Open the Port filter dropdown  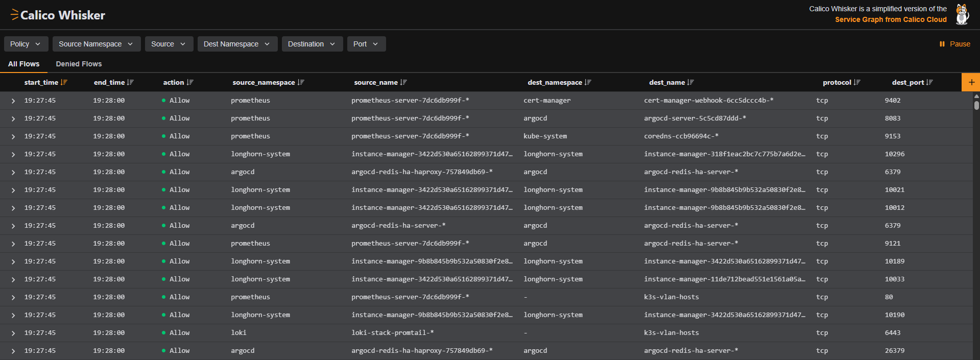click(x=366, y=44)
